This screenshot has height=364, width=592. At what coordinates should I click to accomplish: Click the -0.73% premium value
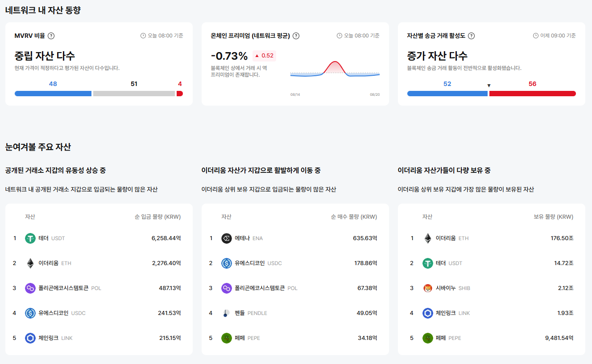click(x=229, y=56)
